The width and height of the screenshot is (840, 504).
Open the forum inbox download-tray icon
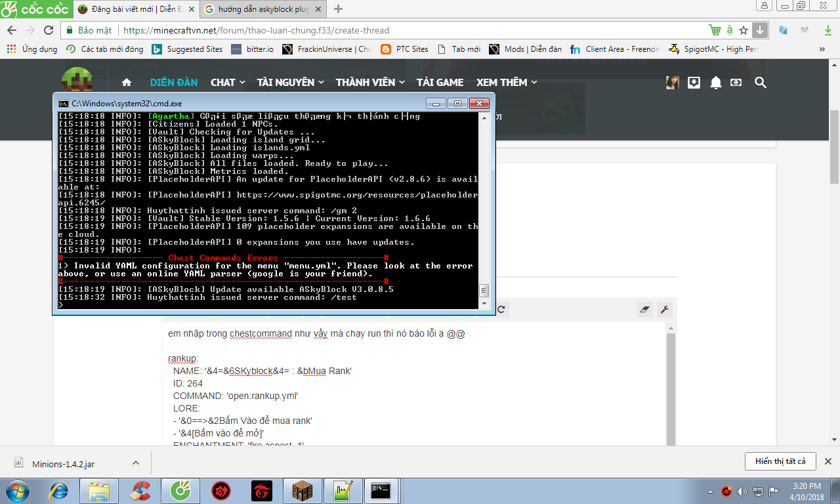pos(694,82)
